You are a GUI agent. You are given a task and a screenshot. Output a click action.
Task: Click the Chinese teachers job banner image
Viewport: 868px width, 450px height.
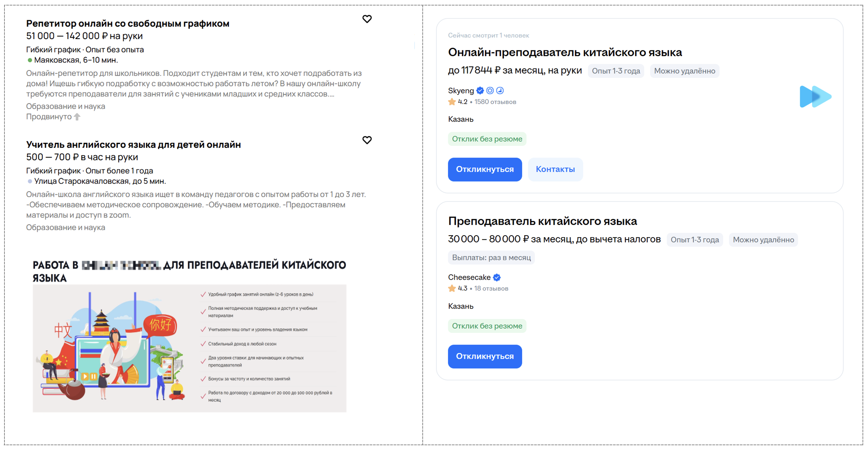(x=189, y=348)
